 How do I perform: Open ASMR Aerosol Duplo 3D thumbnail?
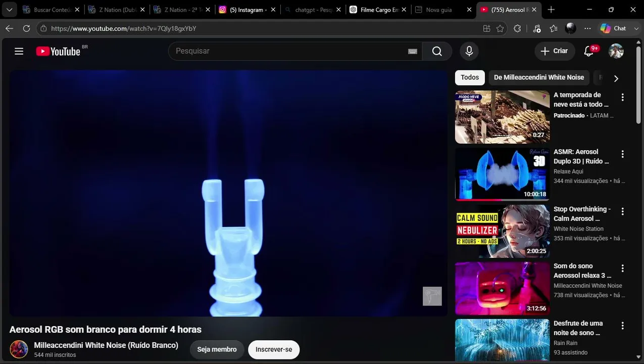(x=502, y=174)
